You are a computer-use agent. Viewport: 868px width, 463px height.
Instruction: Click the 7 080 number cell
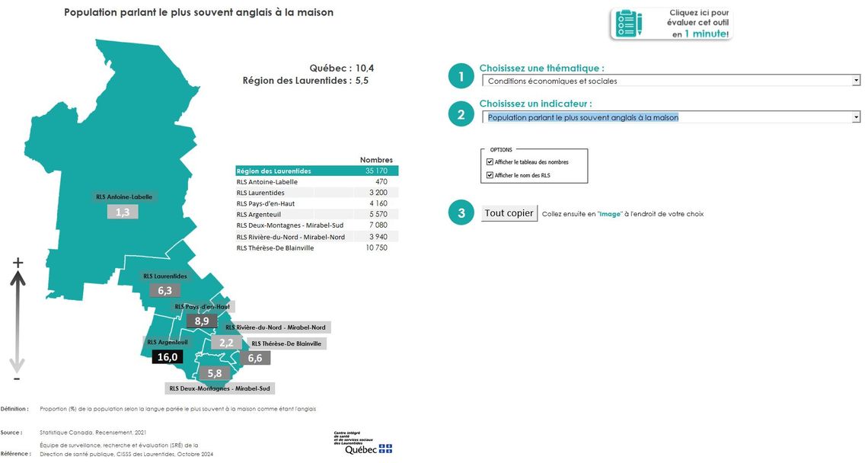tap(378, 225)
